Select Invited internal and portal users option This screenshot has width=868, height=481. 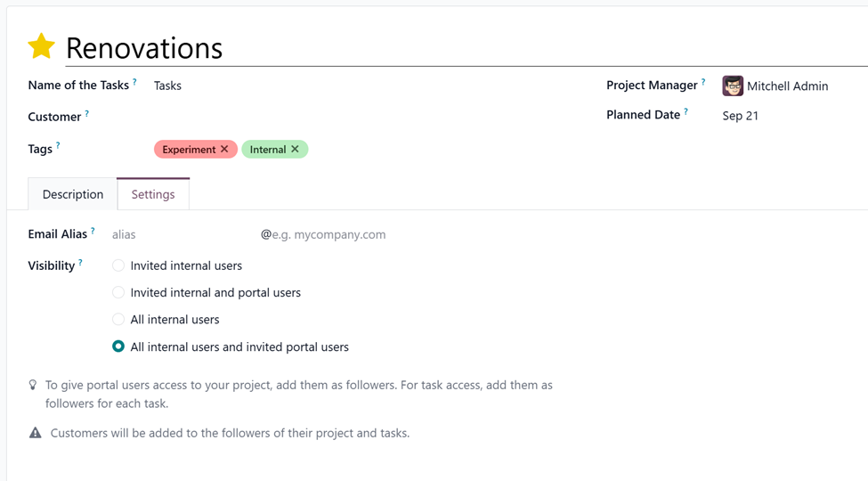tap(118, 292)
